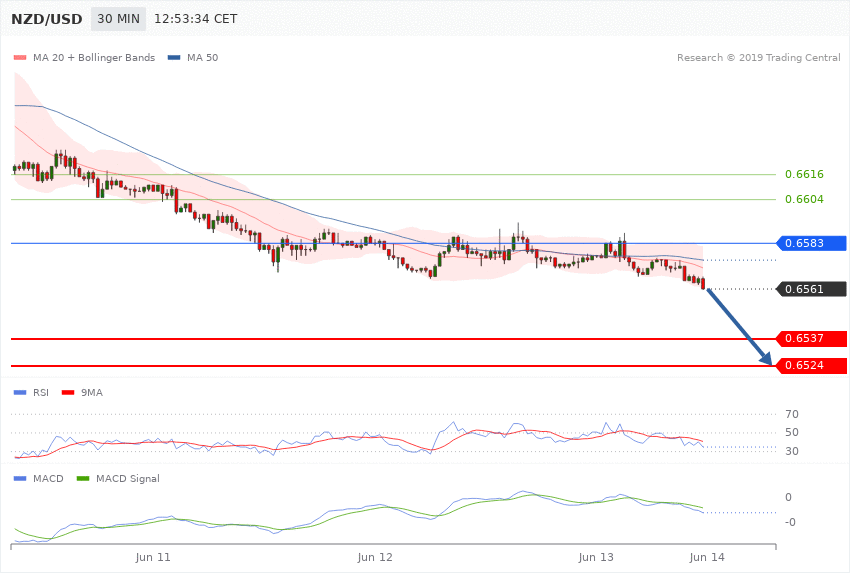Viewport: 850px width, 576px height.
Task: Click the black 0.6561 current price tag
Action: (x=812, y=289)
